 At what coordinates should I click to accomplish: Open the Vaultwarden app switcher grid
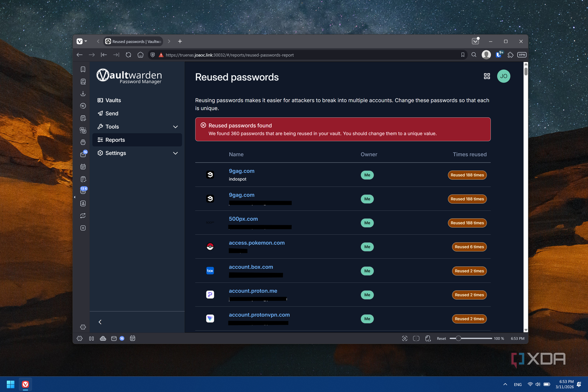487,76
